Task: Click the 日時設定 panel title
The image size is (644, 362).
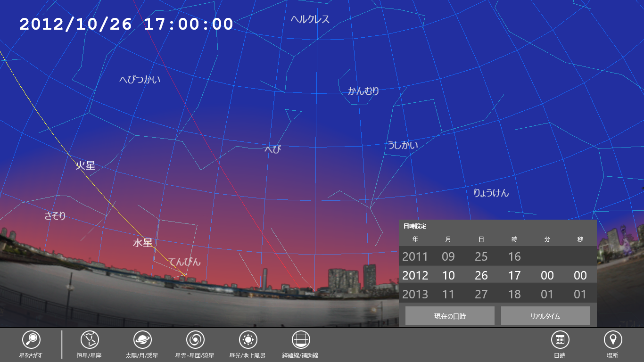Action: pyautogui.click(x=415, y=226)
